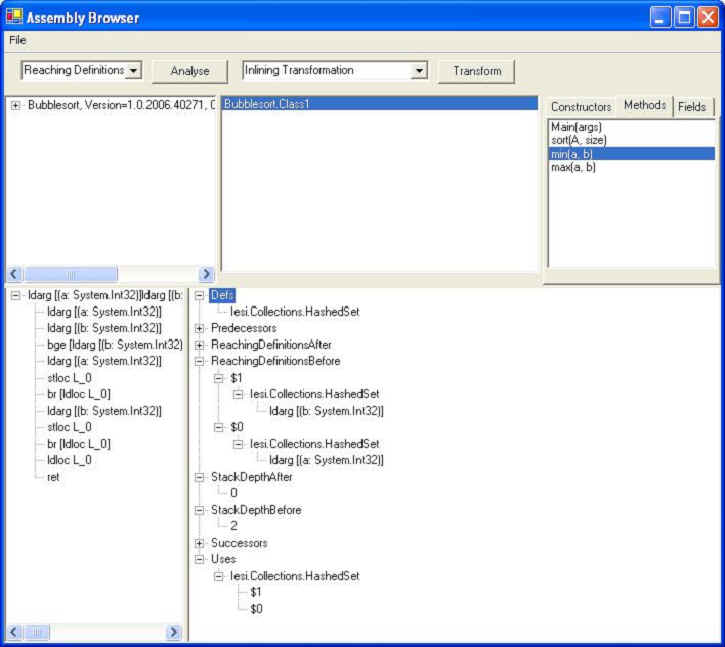Click the Assembly Browser title bar icon
Screen dimensions: 725x647
click(14, 17)
